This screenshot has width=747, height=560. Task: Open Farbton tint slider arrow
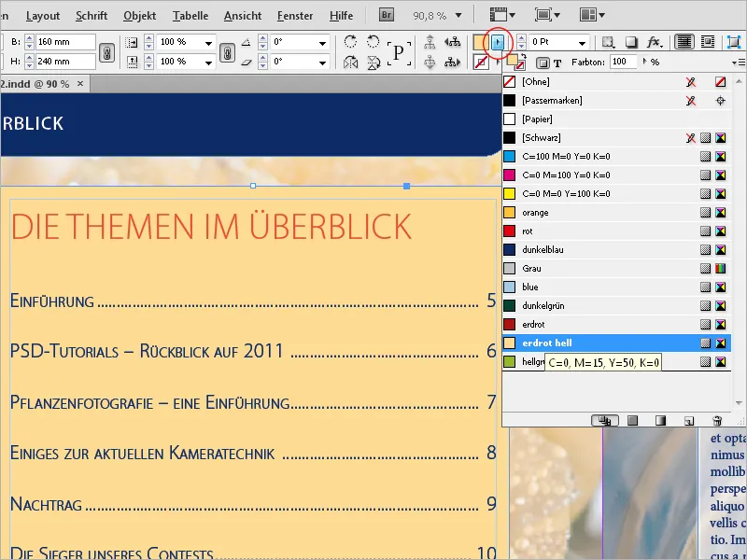[644, 62]
